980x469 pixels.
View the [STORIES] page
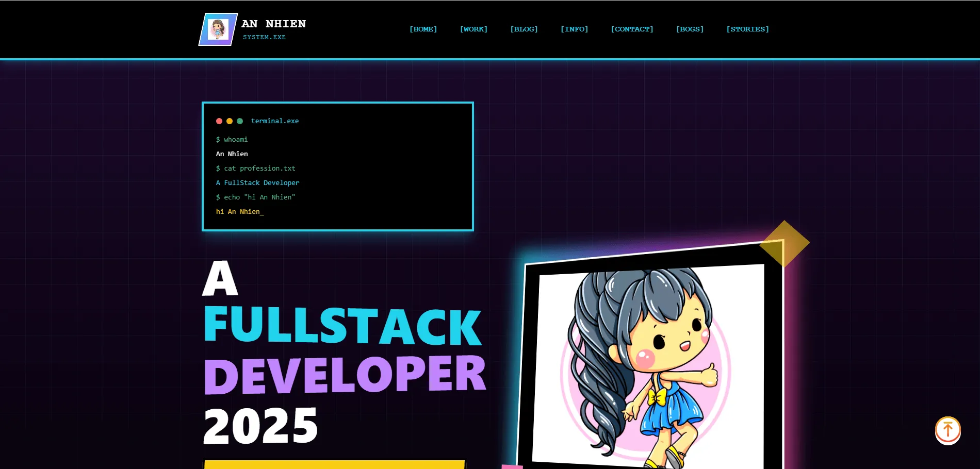747,29
